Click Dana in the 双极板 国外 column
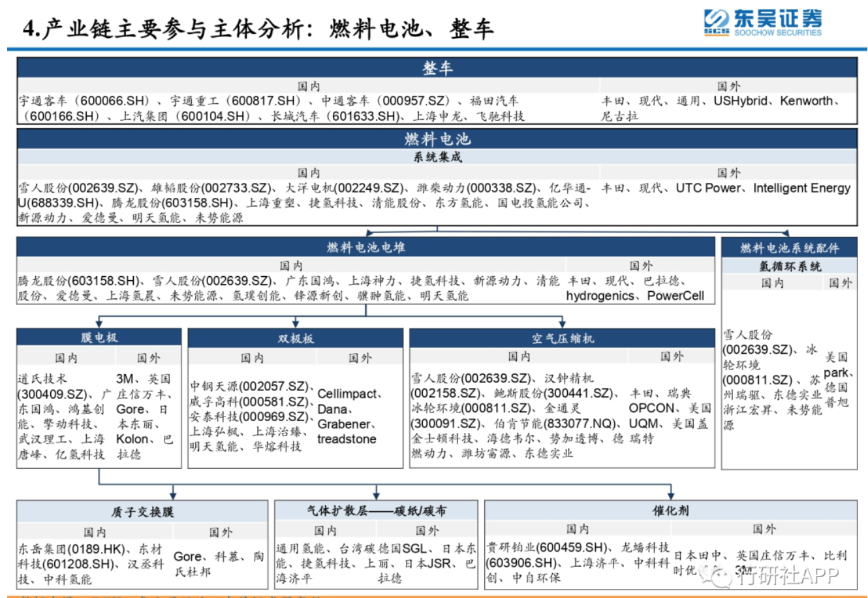868x598 pixels. (332, 409)
